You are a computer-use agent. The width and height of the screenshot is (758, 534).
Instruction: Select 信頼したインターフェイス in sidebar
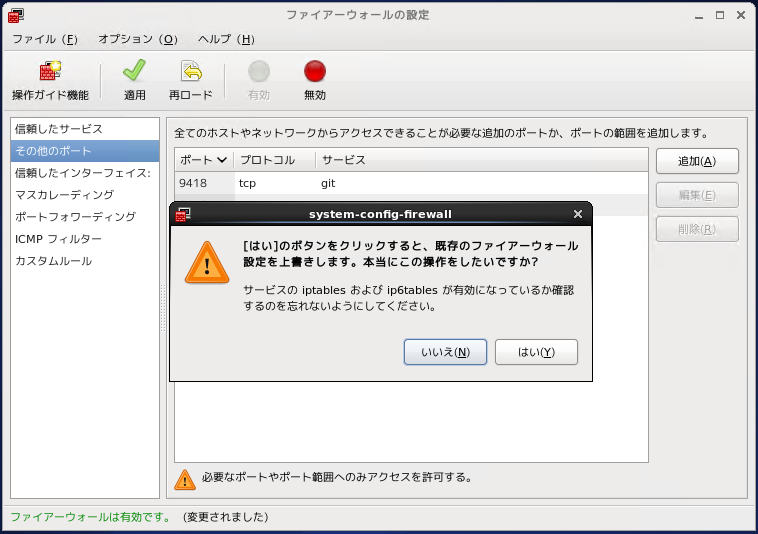coord(85,173)
